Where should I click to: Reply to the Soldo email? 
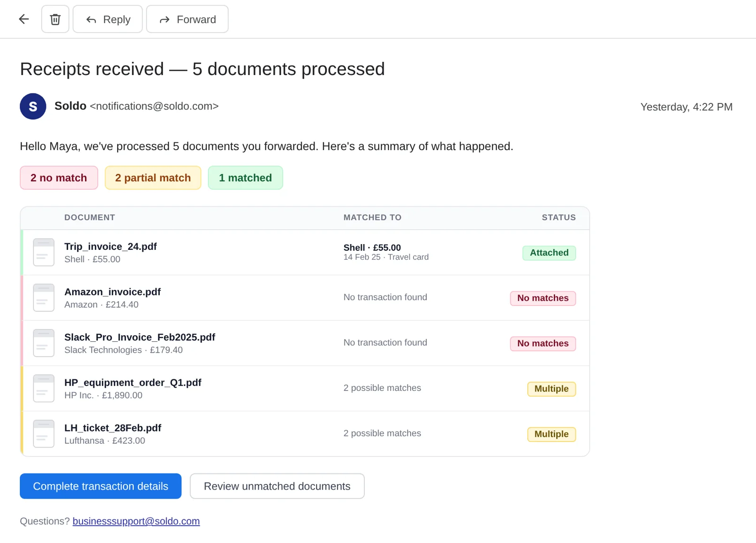[108, 19]
